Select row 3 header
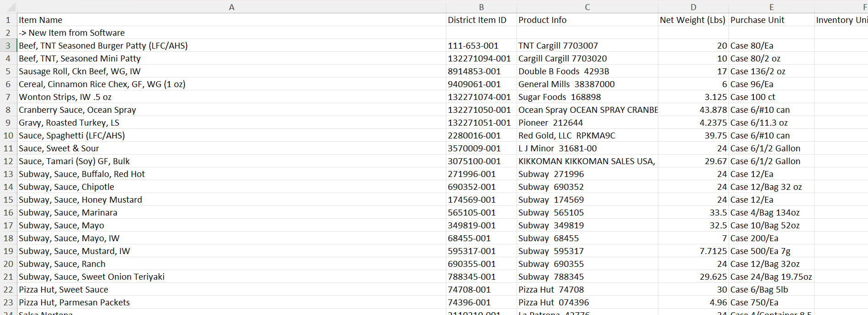This screenshot has height=315, width=868. (8, 45)
